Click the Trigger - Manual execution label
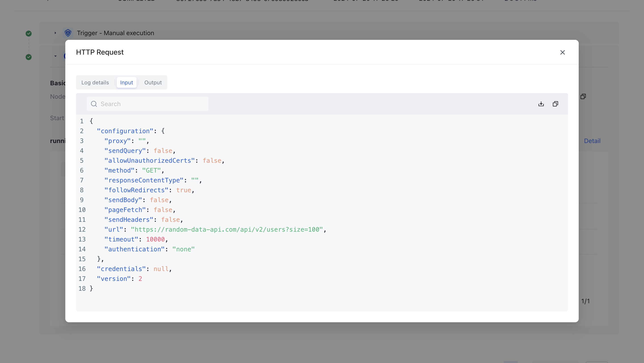644x363 pixels. pyautogui.click(x=115, y=33)
